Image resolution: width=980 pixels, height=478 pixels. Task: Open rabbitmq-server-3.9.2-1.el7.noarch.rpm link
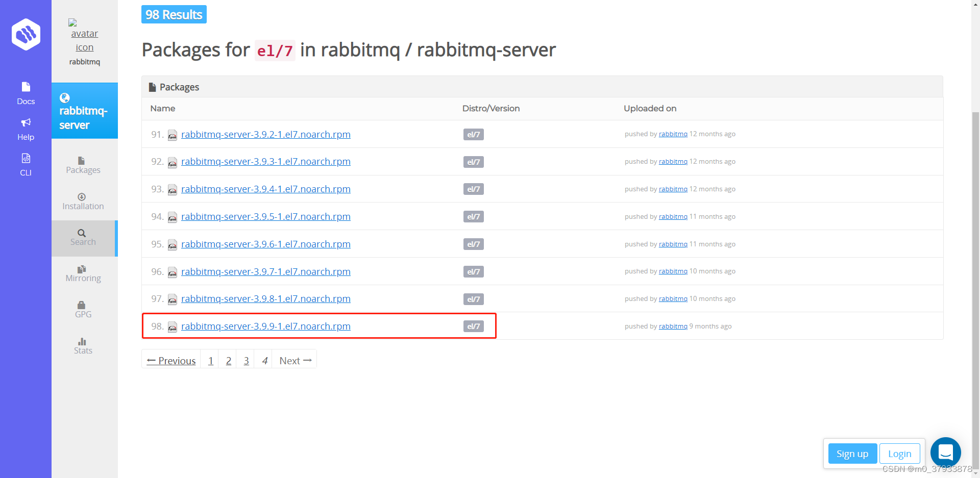click(266, 134)
